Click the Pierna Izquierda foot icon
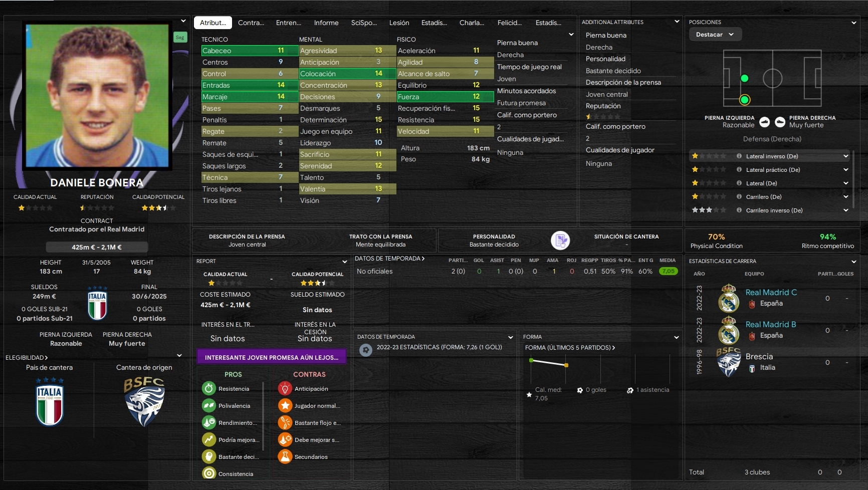The height and width of the screenshot is (490, 868). point(765,122)
